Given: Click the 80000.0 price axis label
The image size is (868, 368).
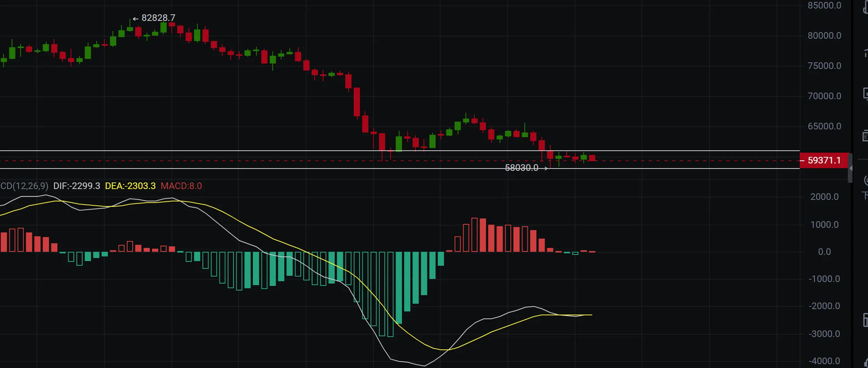Looking at the screenshot, I should (x=825, y=36).
